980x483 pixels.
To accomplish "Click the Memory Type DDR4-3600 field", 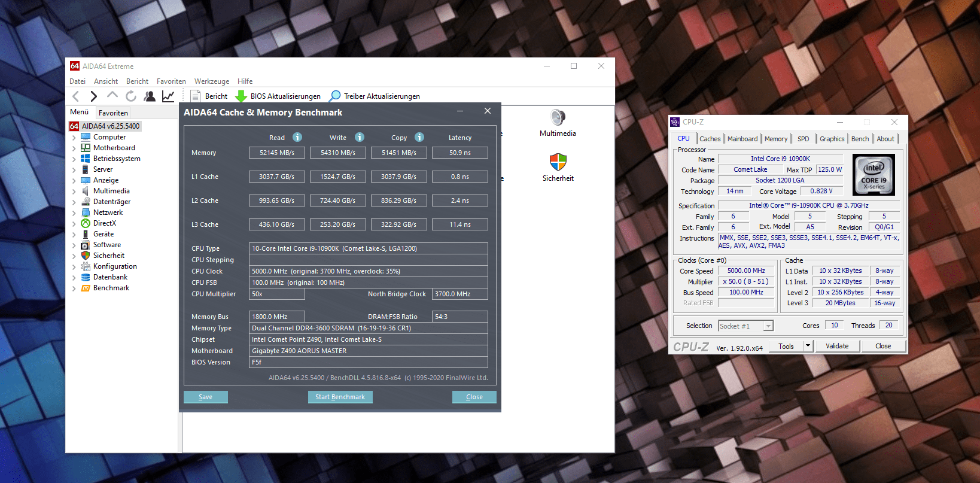I will click(369, 328).
